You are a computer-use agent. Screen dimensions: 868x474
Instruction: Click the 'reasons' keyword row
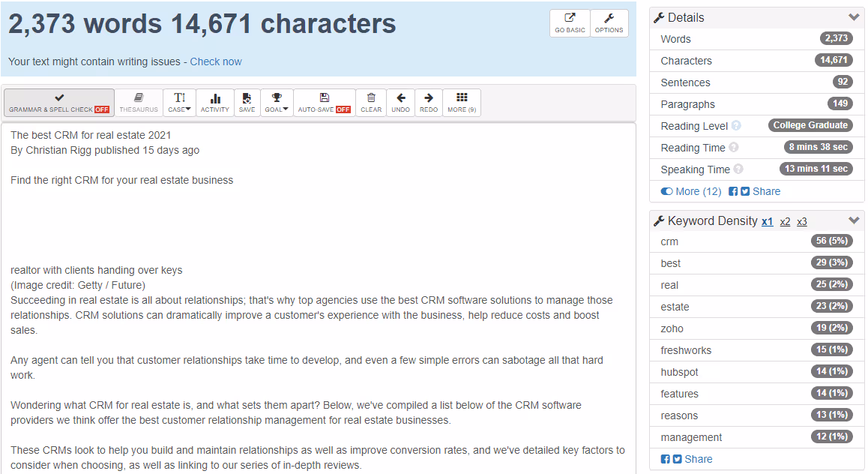(757, 415)
